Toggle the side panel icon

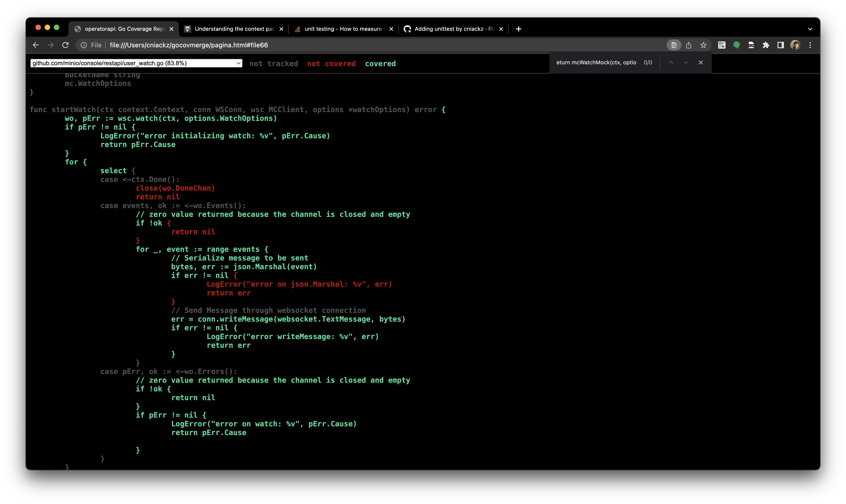click(780, 45)
